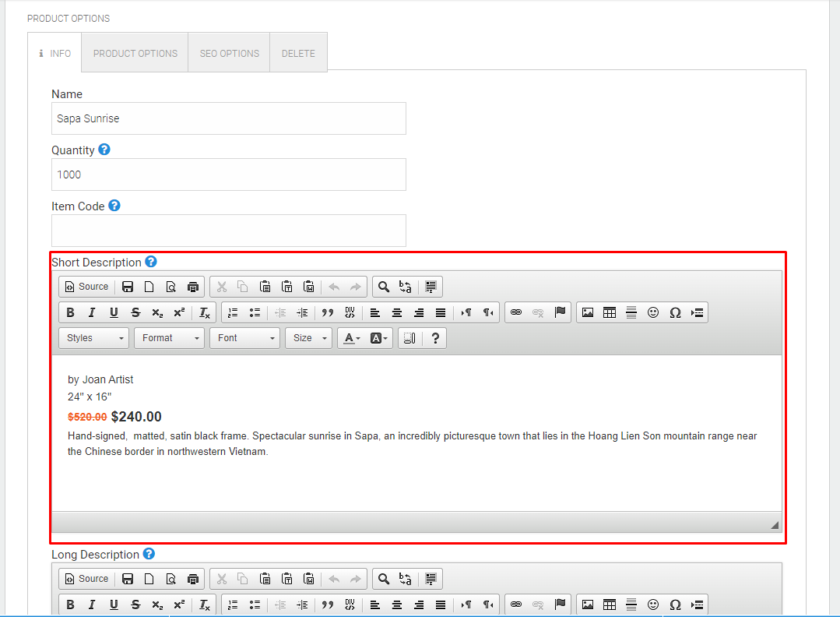This screenshot has height=617, width=840.
Task: Add link in Short Description editor
Action: pyautogui.click(x=516, y=312)
